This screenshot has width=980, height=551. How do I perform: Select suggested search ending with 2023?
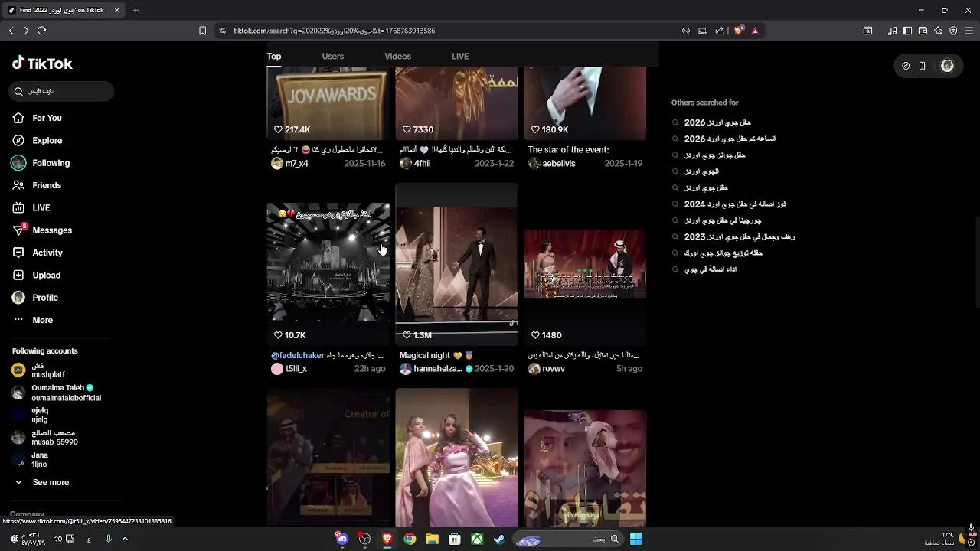(x=739, y=237)
